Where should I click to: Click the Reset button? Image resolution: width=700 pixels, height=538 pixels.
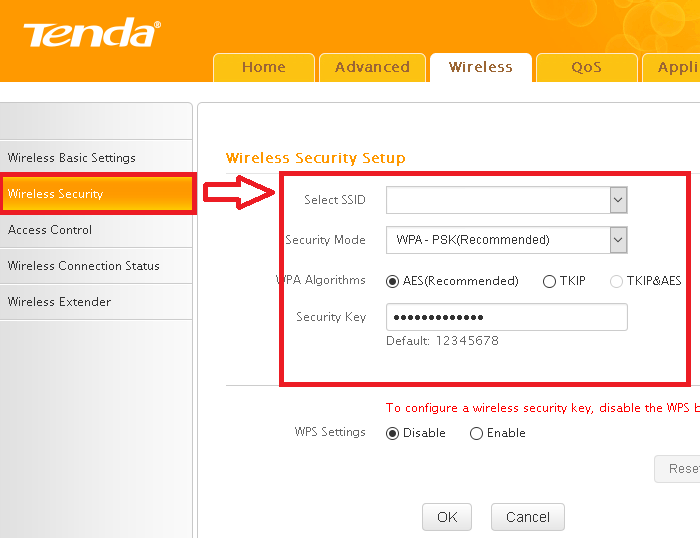677,469
